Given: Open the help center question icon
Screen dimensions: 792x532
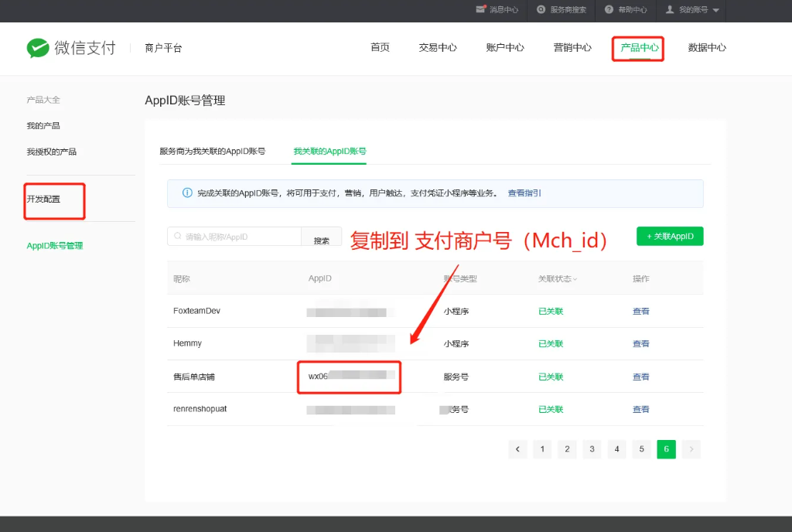Looking at the screenshot, I should 609,10.
